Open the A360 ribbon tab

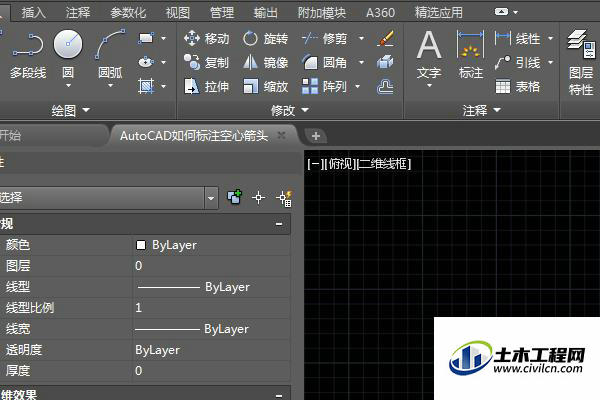(x=380, y=13)
